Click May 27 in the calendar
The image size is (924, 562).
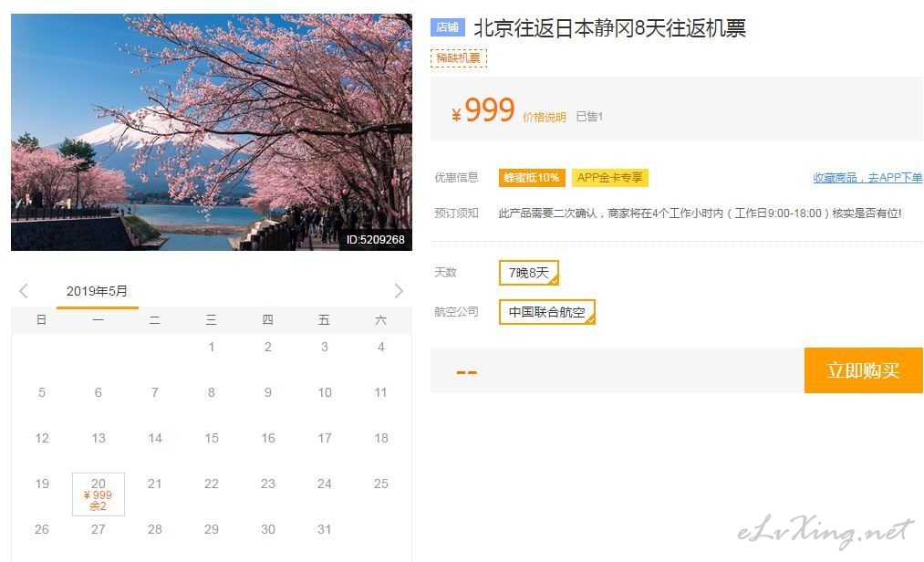(99, 529)
